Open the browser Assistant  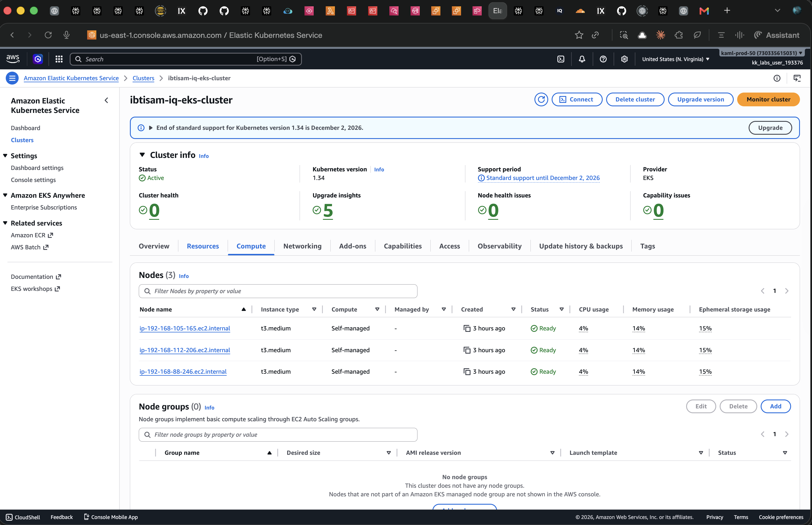776,35
